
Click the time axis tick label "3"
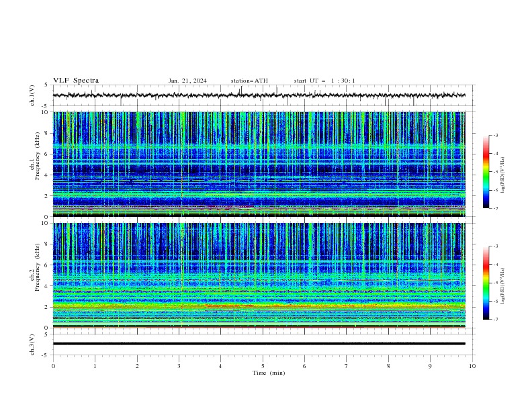pyautogui.click(x=179, y=366)
